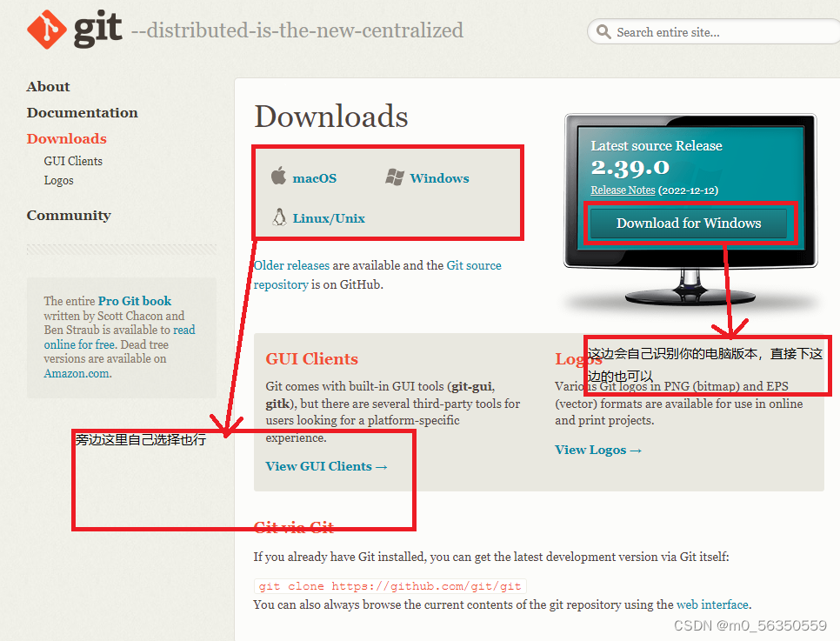Select the Downloads nav item
This screenshot has height=641, width=840.
click(x=67, y=138)
